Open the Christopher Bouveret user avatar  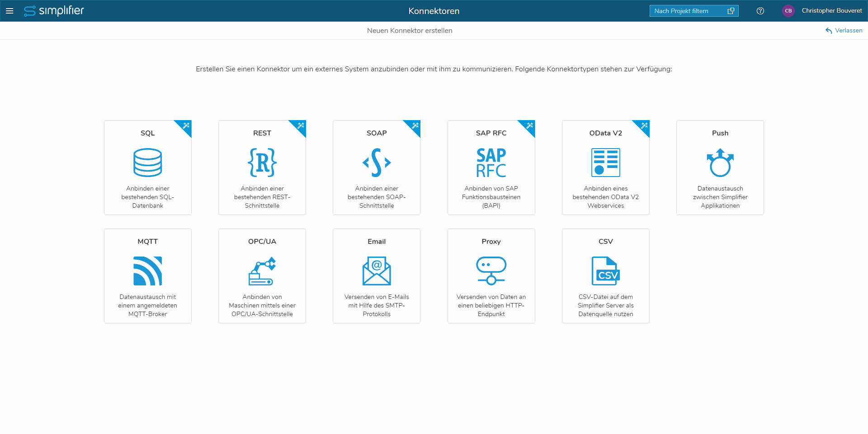[x=788, y=11]
